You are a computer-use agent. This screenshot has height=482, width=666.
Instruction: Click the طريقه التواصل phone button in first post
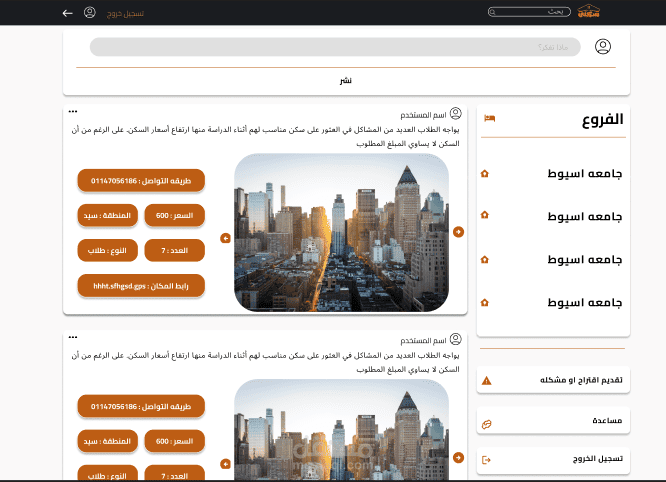pos(141,180)
